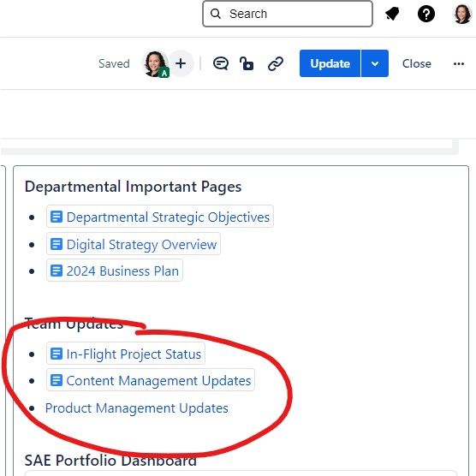Screen dimensions: 476x476
Task: Open Departmental Strategic Objectives page link
Action: (x=160, y=217)
